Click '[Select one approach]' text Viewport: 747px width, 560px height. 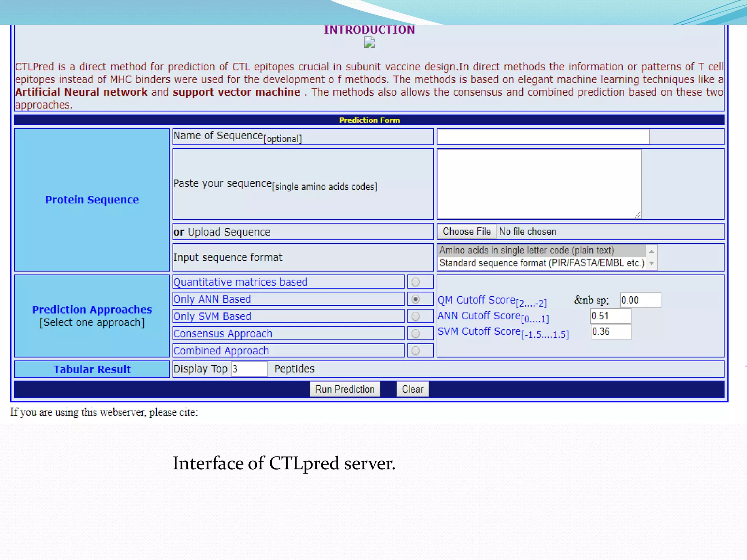[92, 322]
